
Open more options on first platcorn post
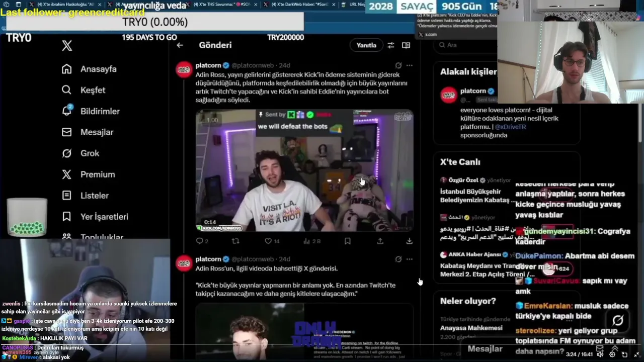pyautogui.click(x=410, y=65)
